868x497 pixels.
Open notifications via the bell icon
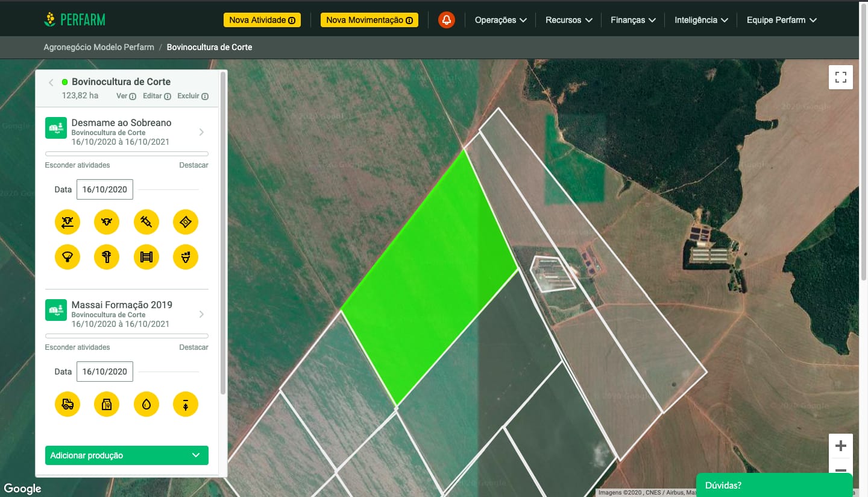coord(446,20)
